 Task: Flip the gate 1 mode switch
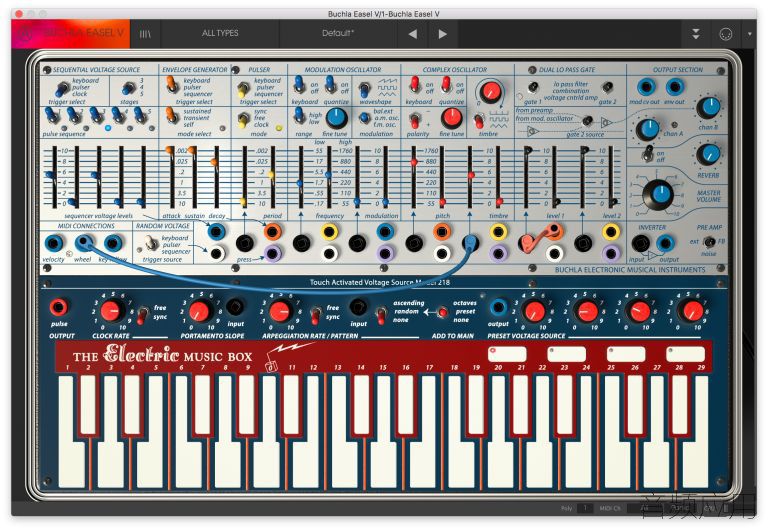point(532,87)
